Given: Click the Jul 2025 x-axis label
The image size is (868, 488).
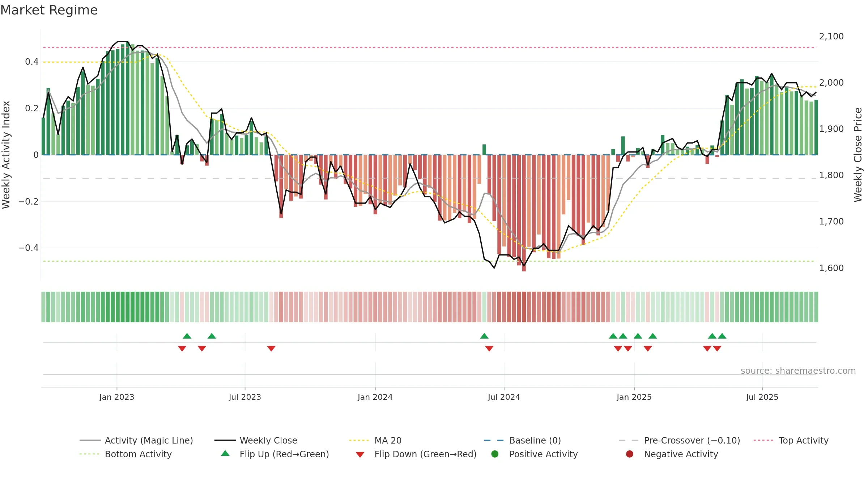Looking at the screenshot, I should coord(762,397).
